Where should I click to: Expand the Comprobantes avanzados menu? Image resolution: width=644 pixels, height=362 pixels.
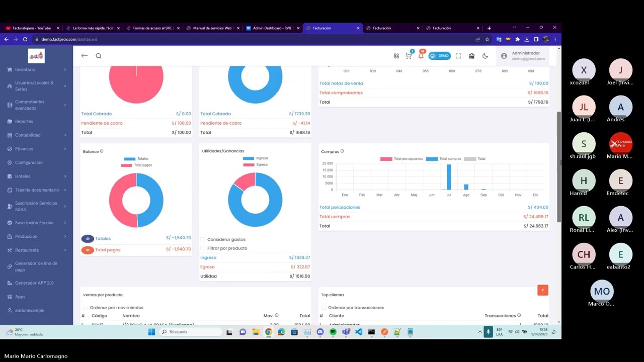[36, 105]
